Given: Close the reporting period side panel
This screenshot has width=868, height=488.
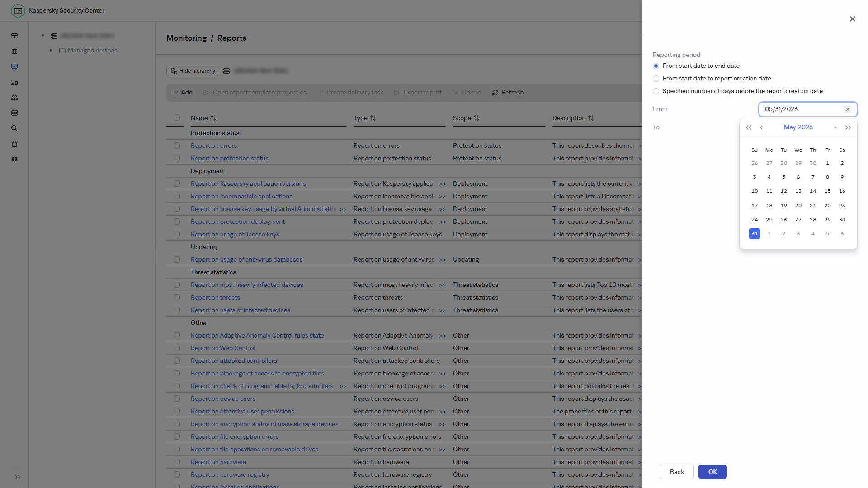Looking at the screenshot, I should [853, 19].
